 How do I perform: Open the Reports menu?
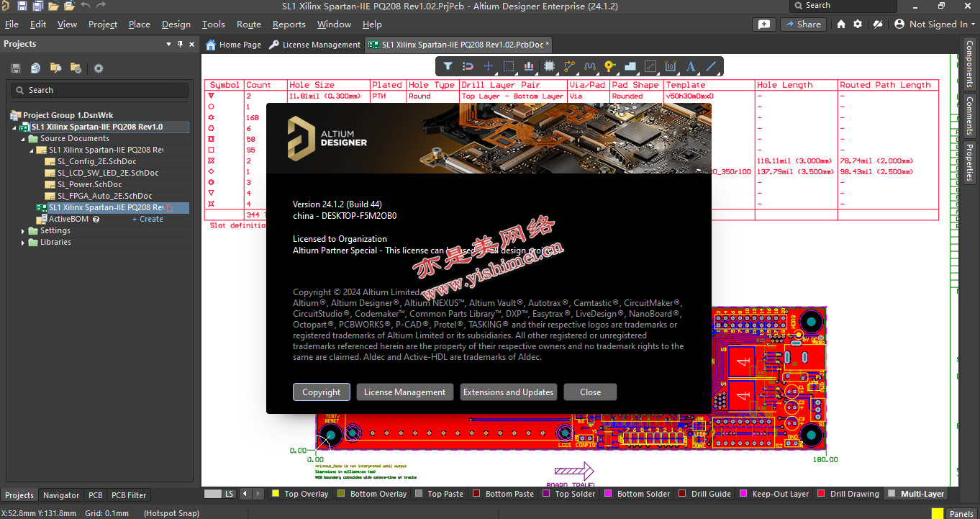pos(289,24)
